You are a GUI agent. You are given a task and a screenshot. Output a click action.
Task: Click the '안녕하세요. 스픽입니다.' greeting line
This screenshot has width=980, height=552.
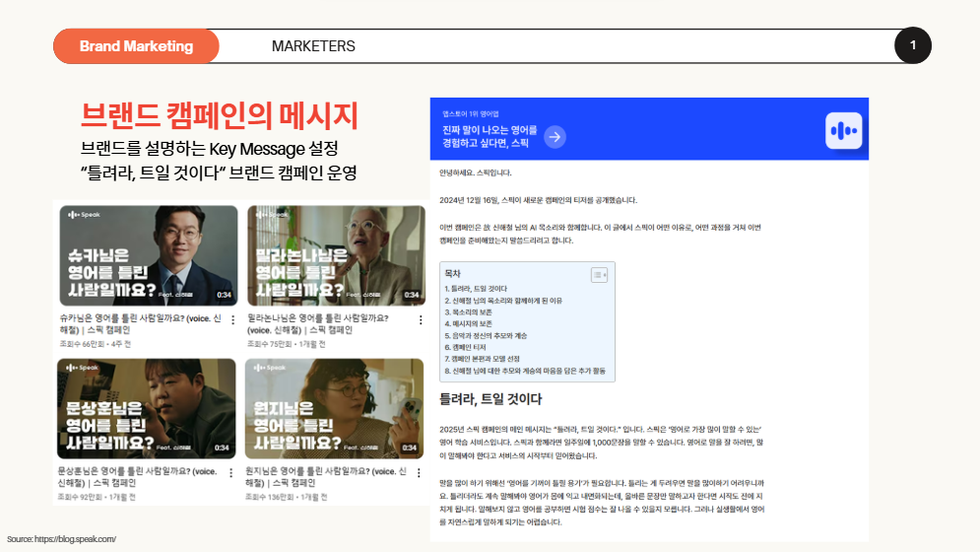(475, 172)
